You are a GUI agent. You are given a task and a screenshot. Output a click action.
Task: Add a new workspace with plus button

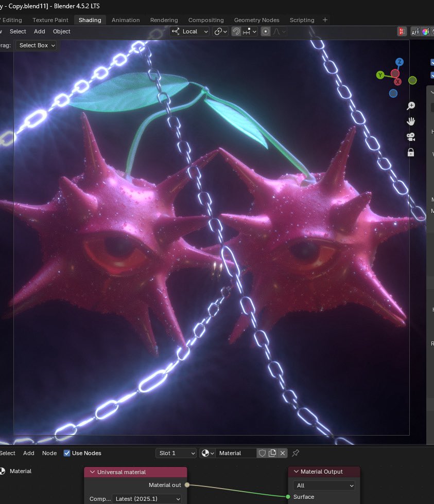325,20
